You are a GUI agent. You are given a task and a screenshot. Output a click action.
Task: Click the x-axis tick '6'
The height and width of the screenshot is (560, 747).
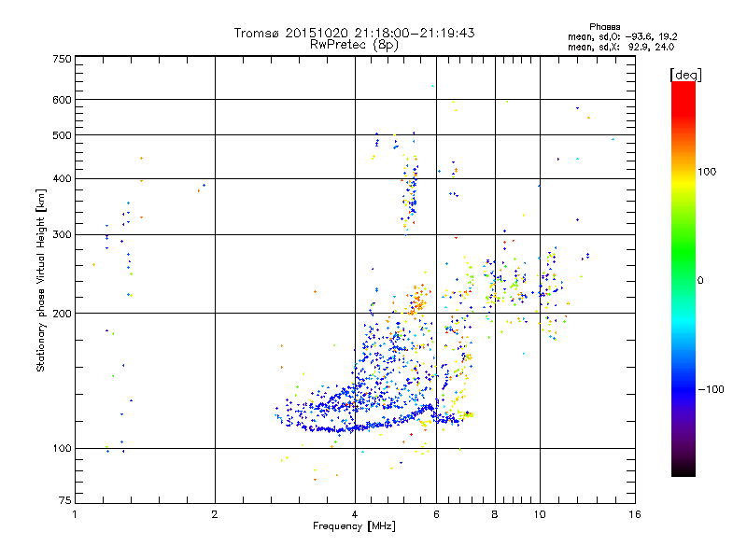436,514
